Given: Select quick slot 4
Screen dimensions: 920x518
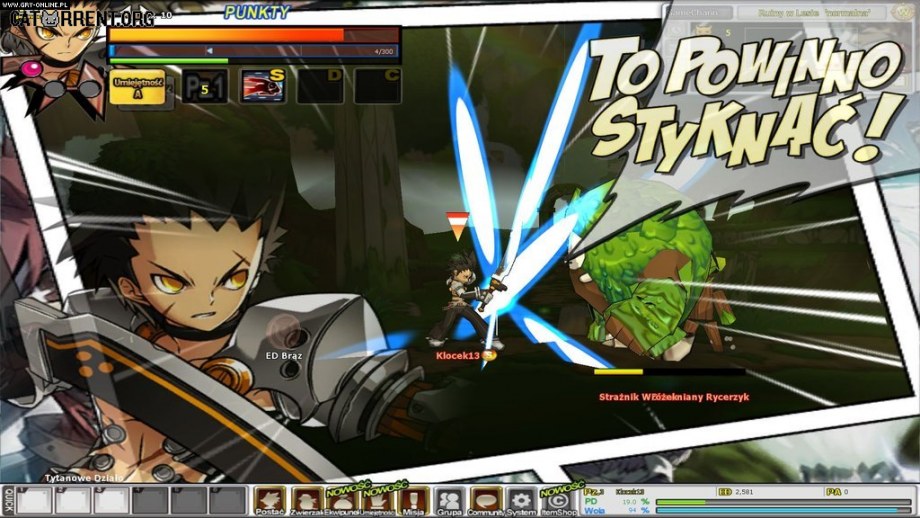Looking at the screenshot, I should click(150, 500).
